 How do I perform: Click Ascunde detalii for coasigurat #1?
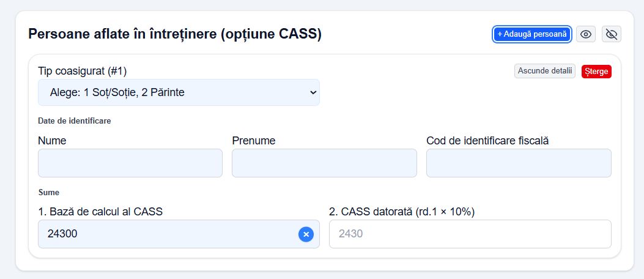coord(544,71)
